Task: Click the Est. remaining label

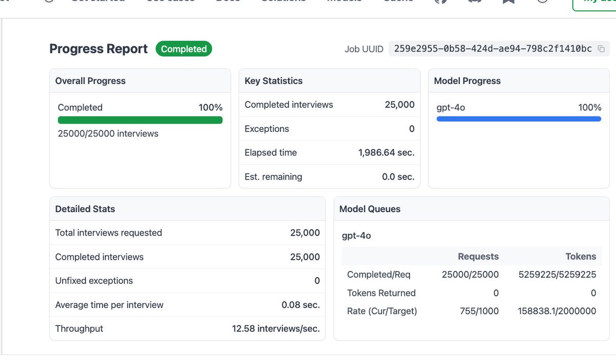Action: pos(273,177)
